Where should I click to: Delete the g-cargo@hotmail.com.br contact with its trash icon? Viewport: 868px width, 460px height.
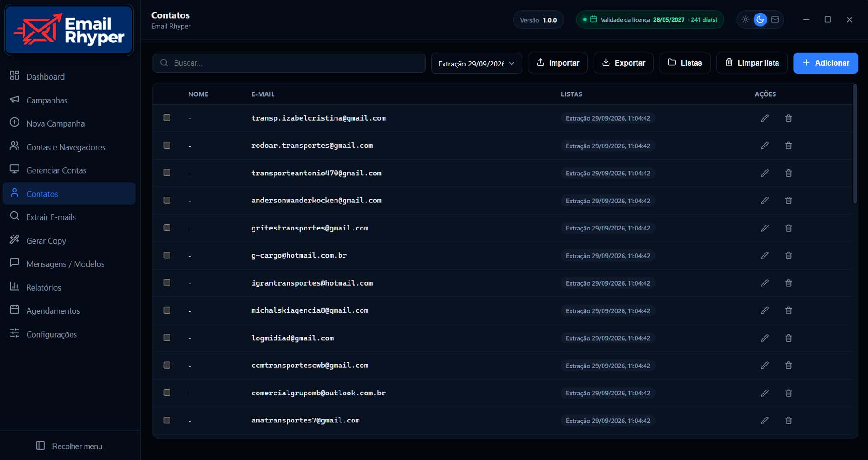[x=788, y=255]
